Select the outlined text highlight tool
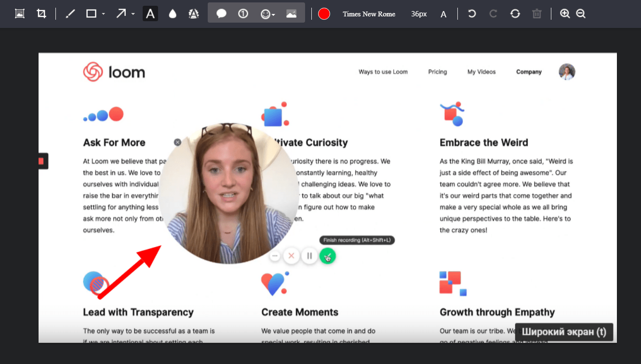641x364 pixels. click(x=194, y=13)
